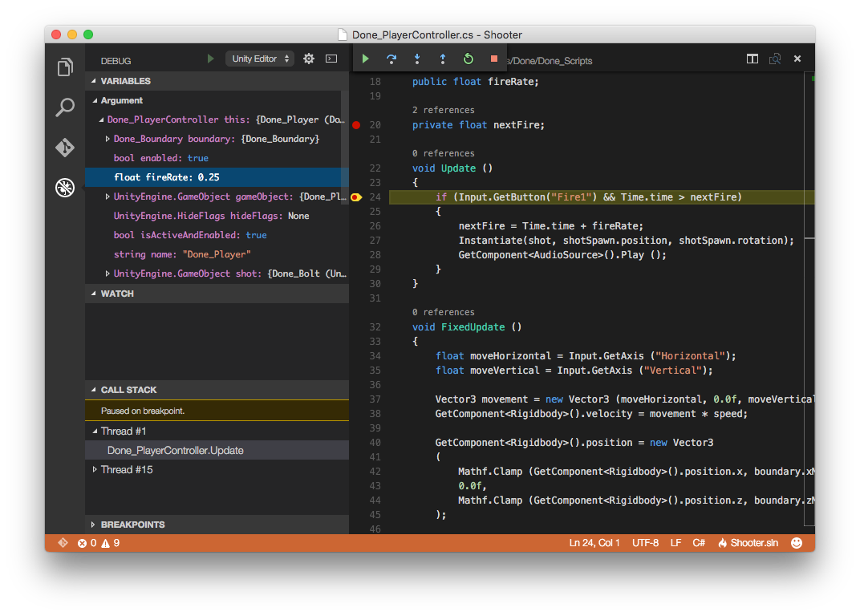This screenshot has width=860, height=616.
Task: Open the debug console icon
Action: [x=331, y=59]
